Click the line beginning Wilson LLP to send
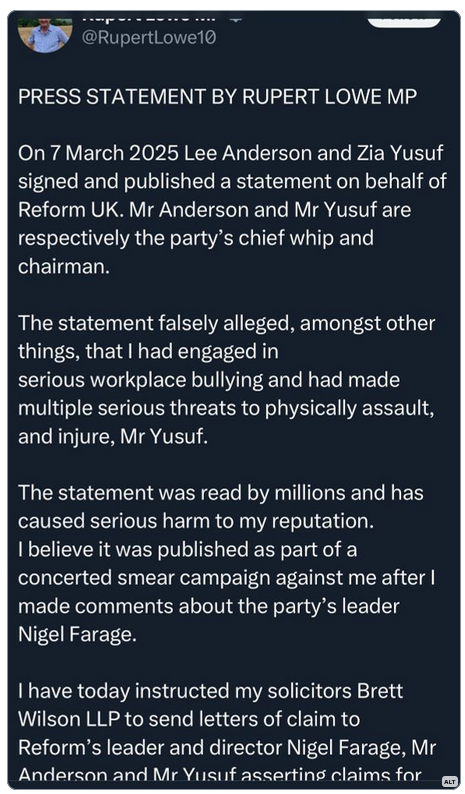The image size is (465, 794). 189,720
